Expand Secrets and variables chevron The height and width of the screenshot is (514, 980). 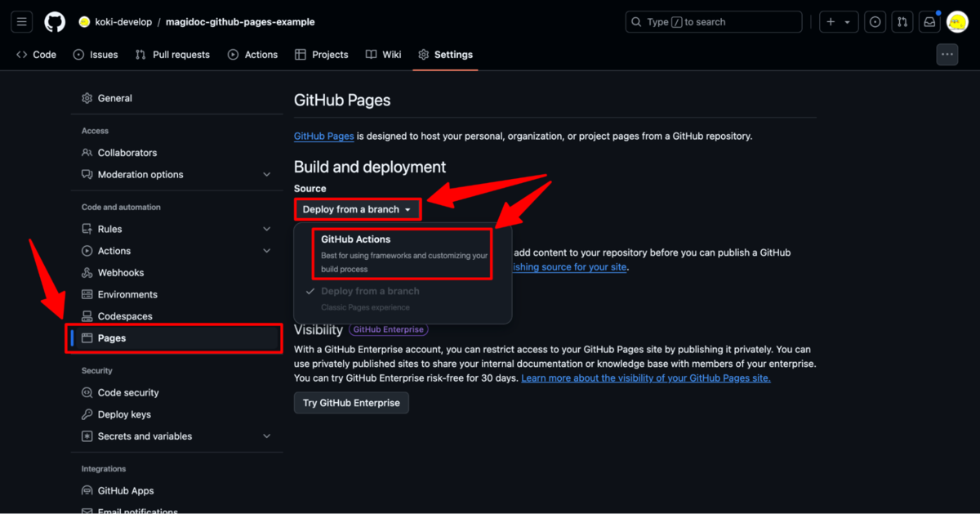[x=266, y=436]
